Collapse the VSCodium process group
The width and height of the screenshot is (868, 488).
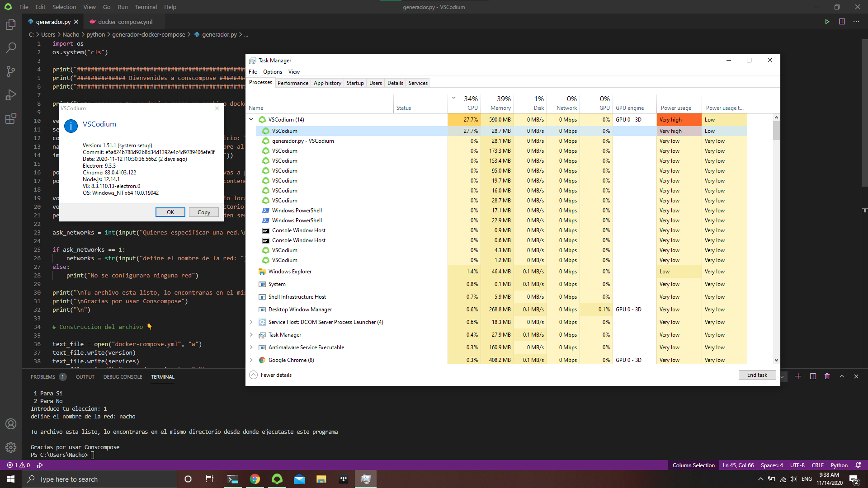[251, 119]
